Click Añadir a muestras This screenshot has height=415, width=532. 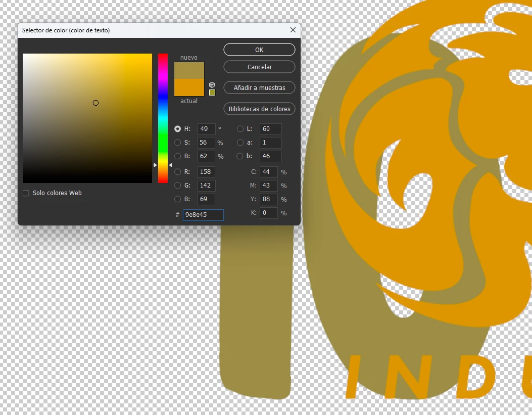pyautogui.click(x=259, y=87)
